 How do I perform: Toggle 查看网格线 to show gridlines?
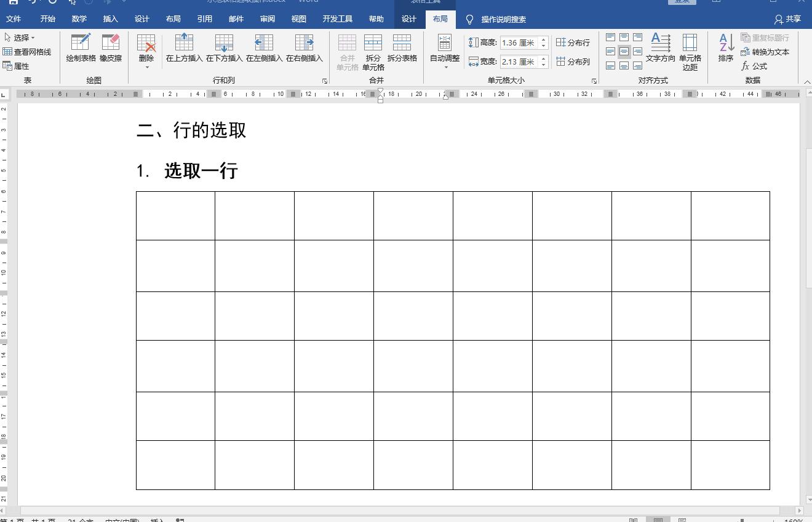[x=26, y=52]
